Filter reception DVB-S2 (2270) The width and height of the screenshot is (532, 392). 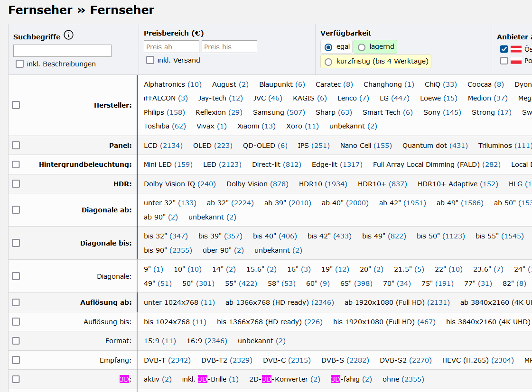406,360
